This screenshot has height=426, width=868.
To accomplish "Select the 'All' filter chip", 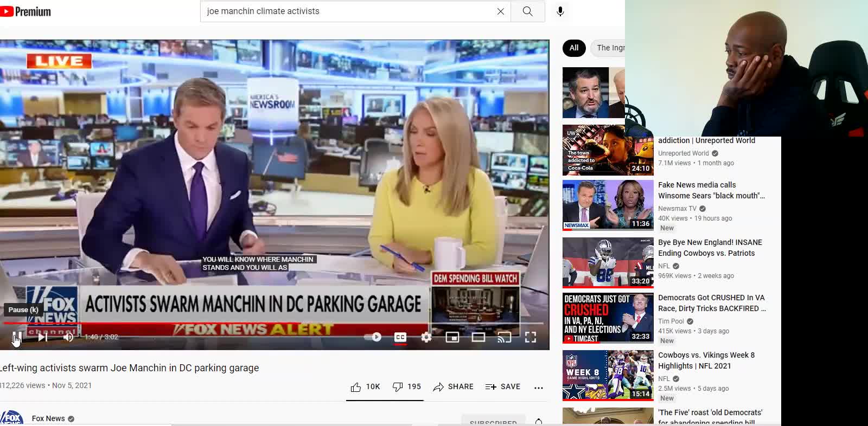I will pos(574,48).
